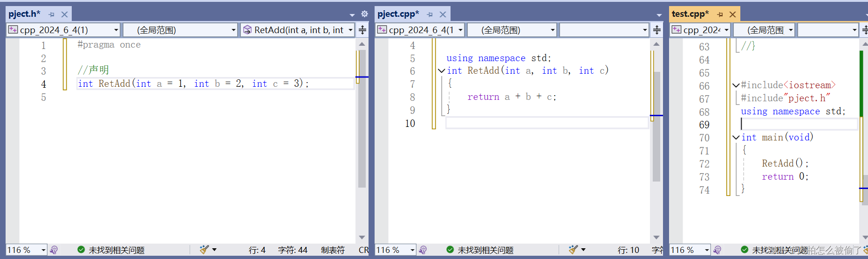
Task: Open the 116 % zoom dropdown in test.cpp
Action: tap(690, 250)
